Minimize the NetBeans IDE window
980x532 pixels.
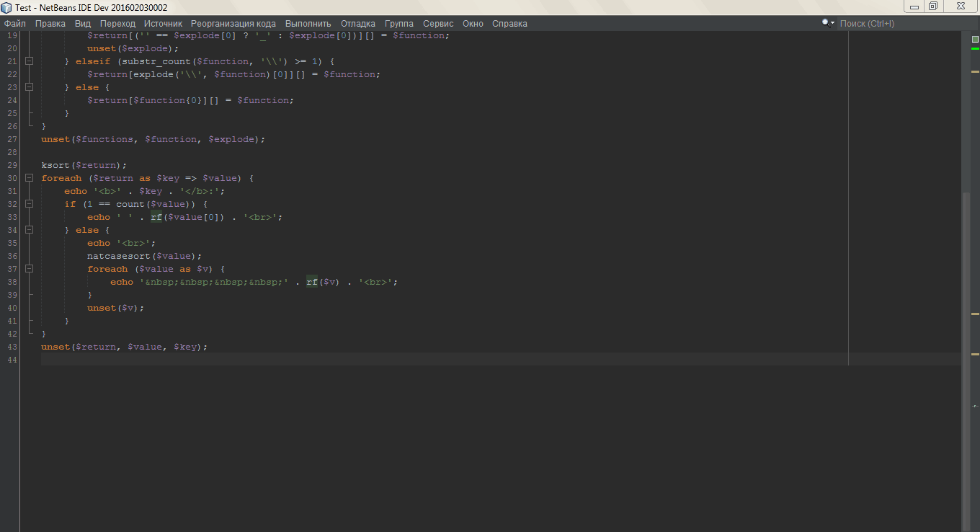click(x=914, y=6)
